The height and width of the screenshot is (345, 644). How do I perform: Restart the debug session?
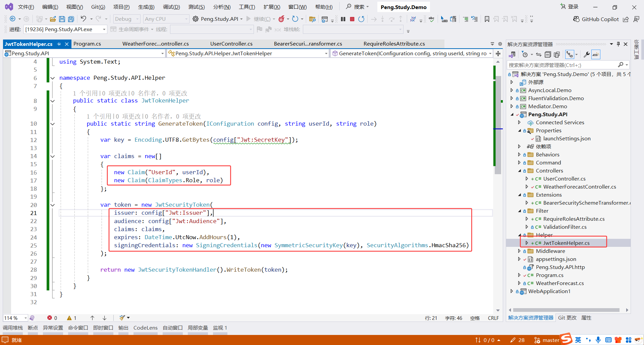pos(361,19)
